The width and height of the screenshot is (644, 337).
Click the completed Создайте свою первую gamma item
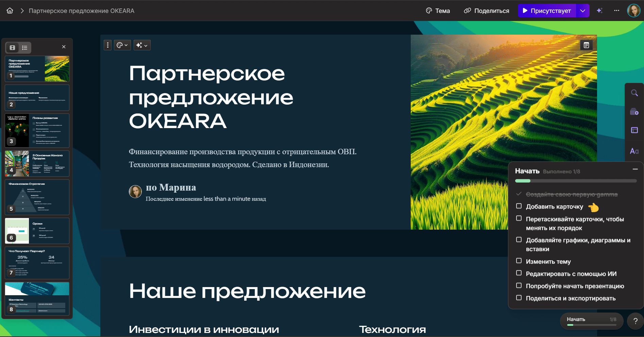coord(572,194)
